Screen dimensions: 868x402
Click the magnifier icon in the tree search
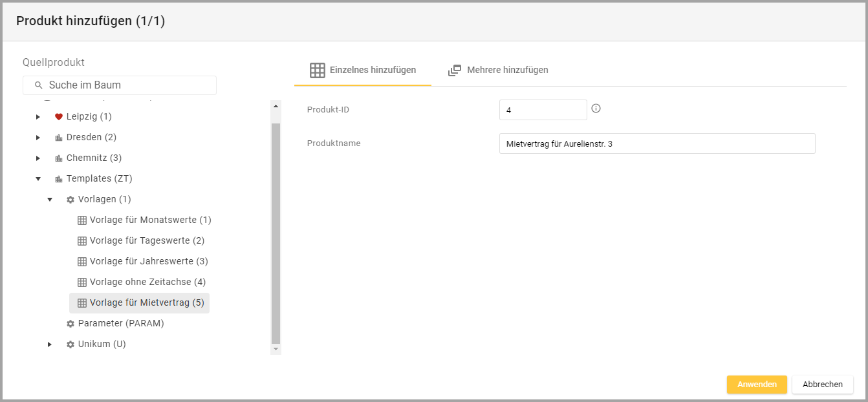[x=38, y=85]
